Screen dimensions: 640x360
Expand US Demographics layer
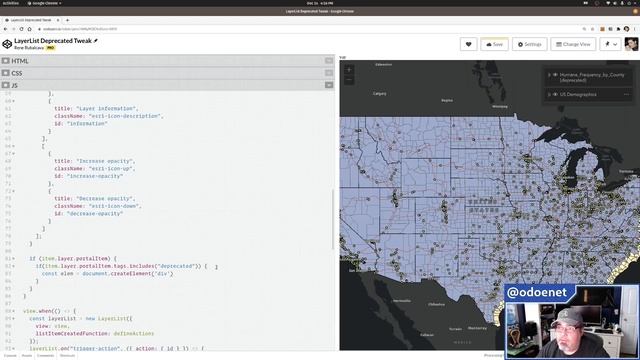(549, 94)
